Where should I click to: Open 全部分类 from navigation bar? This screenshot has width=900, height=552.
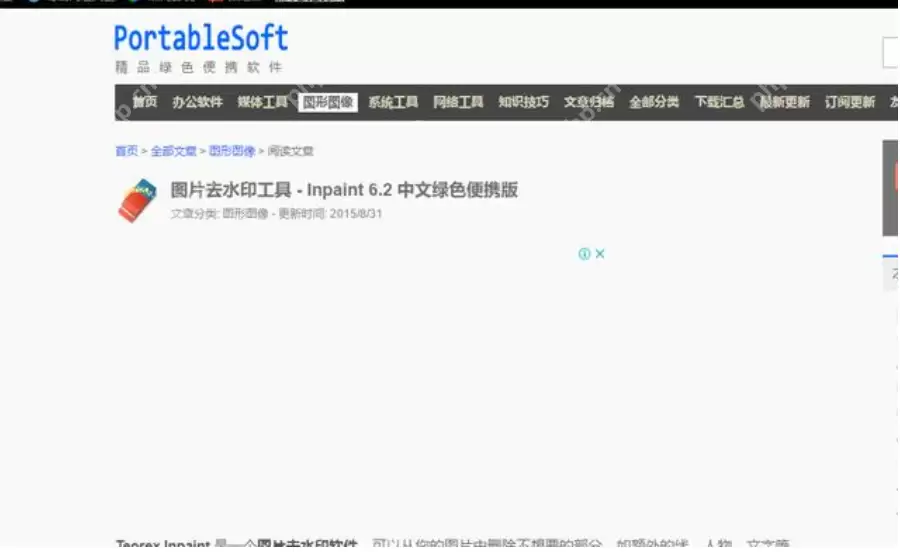(654, 102)
